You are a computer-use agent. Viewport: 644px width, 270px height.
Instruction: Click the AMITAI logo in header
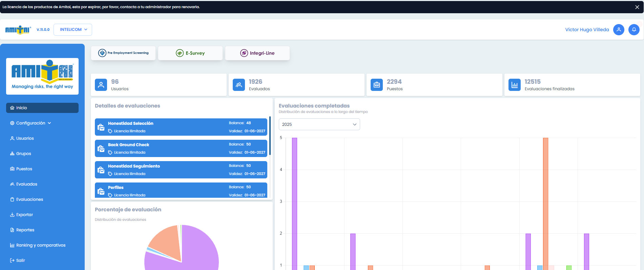click(x=18, y=30)
